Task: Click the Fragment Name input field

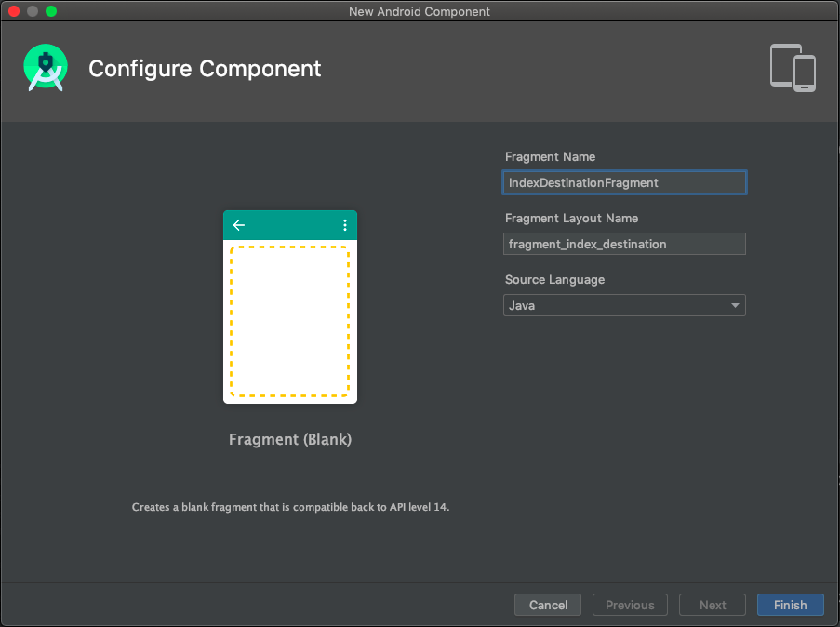Action: point(624,182)
